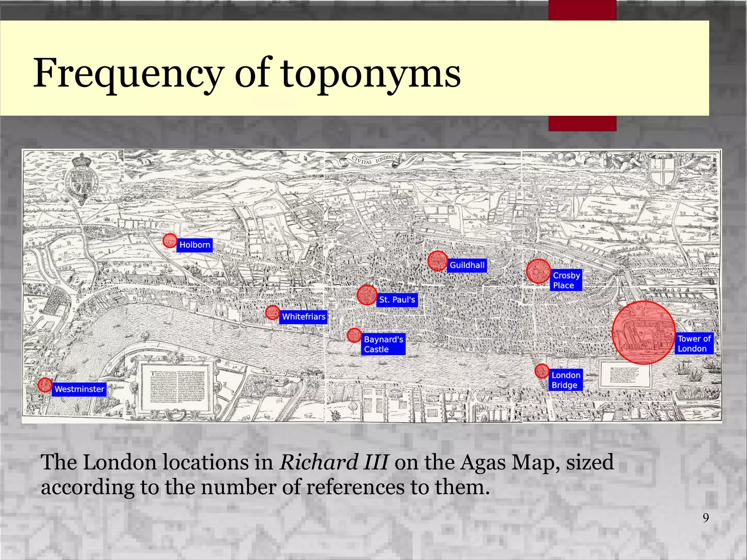This screenshot has height=560, width=747.
Task: Click the Whitefriars label
Action: pos(303,317)
